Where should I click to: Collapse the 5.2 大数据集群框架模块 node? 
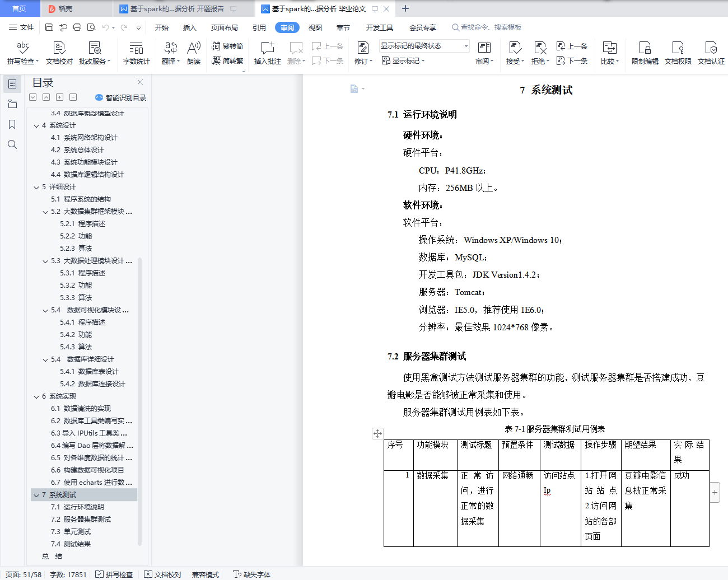[x=45, y=212]
